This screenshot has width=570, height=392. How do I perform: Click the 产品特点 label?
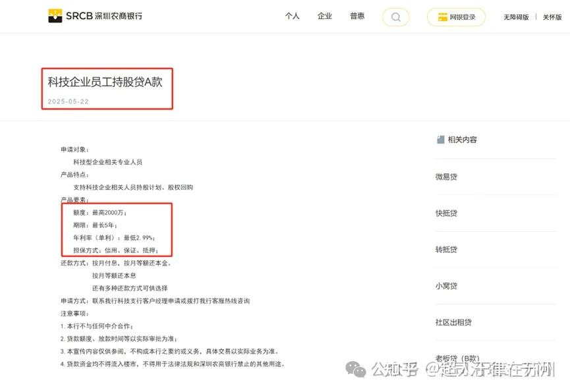(x=74, y=175)
